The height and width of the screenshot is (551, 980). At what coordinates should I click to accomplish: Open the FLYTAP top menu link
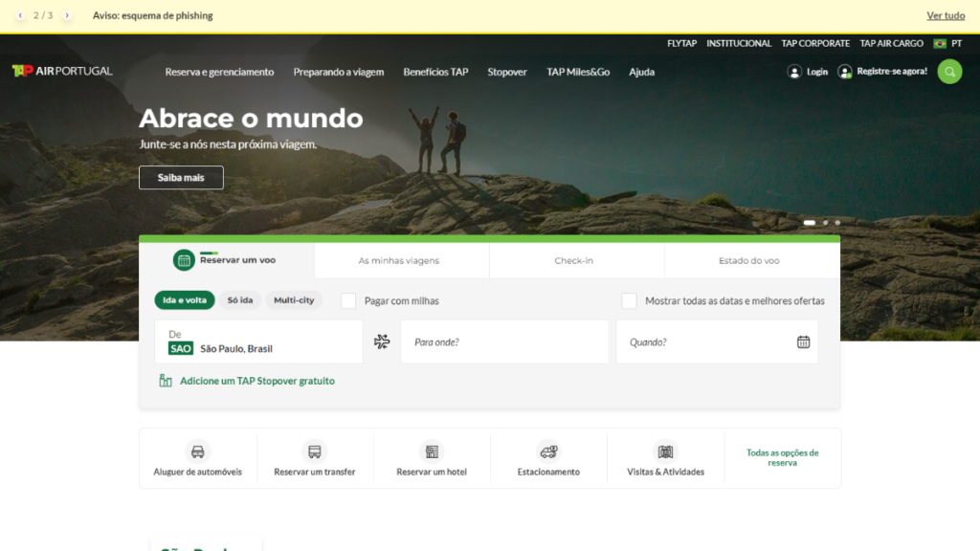pos(681,44)
